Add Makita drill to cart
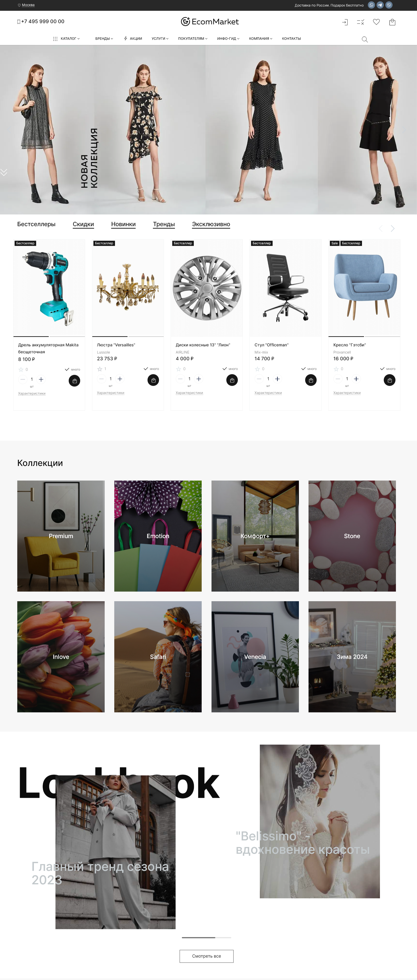The image size is (417, 980). (x=75, y=381)
